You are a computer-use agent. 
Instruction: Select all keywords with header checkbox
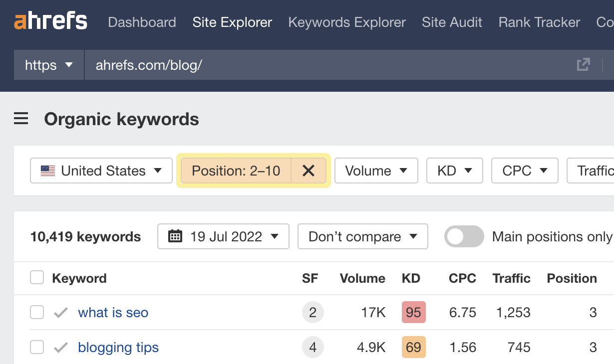[37, 278]
